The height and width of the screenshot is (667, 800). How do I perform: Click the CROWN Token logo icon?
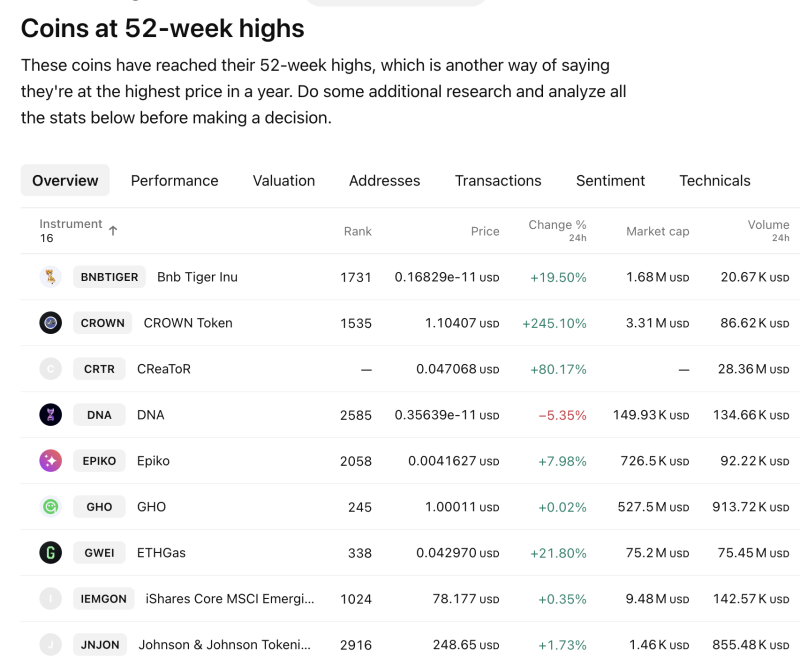click(x=49, y=322)
